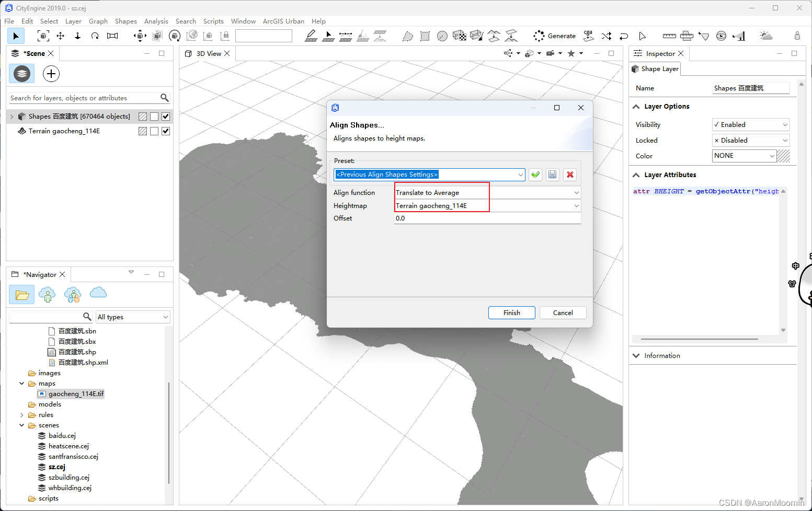This screenshot has width=812, height=511.
Task: Open the Scripts menu
Action: click(x=213, y=21)
